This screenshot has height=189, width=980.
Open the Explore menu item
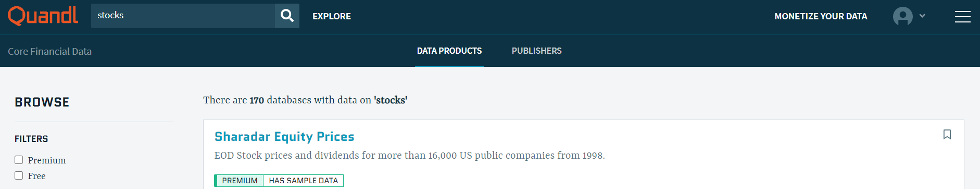pyautogui.click(x=332, y=16)
